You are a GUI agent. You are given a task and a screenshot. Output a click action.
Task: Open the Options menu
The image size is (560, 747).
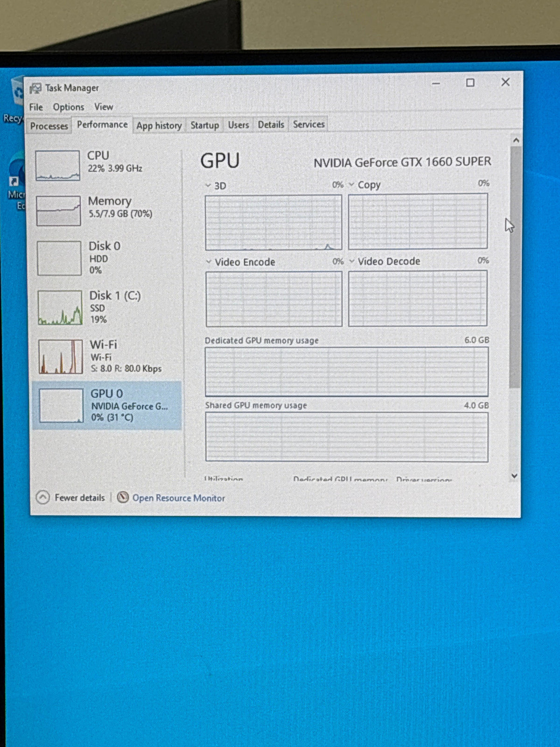point(69,107)
